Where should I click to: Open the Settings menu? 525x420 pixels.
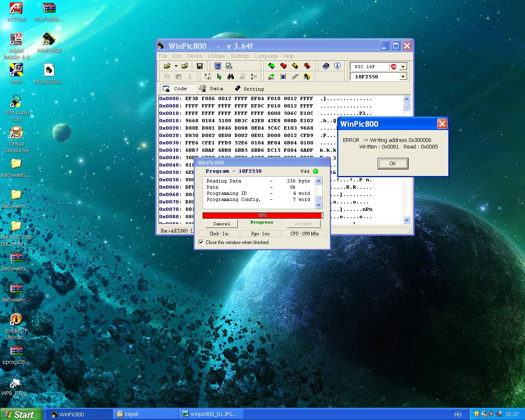click(x=240, y=56)
